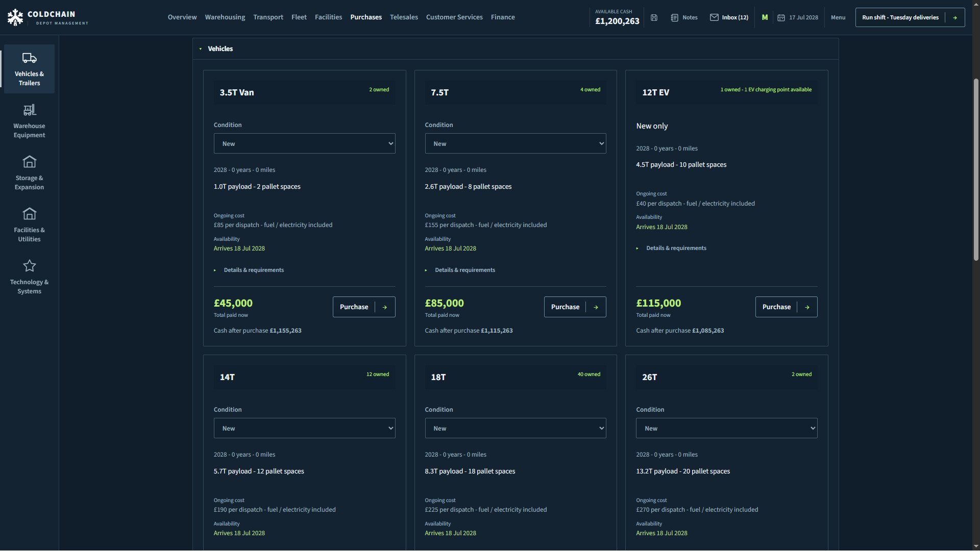
Task: Open Warehouse Equipment sidebar section
Action: [x=29, y=121]
